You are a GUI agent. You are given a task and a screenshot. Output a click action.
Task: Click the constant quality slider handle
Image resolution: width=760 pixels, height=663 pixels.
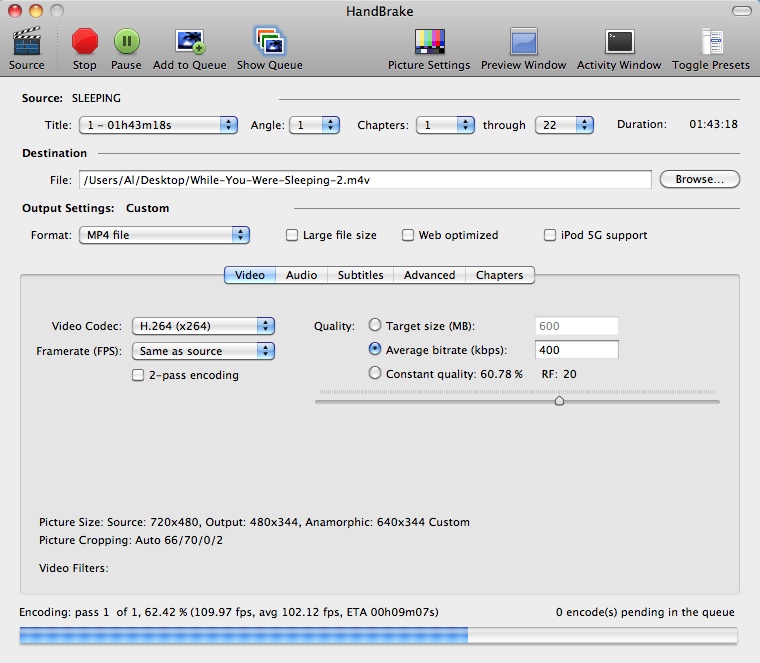559,401
